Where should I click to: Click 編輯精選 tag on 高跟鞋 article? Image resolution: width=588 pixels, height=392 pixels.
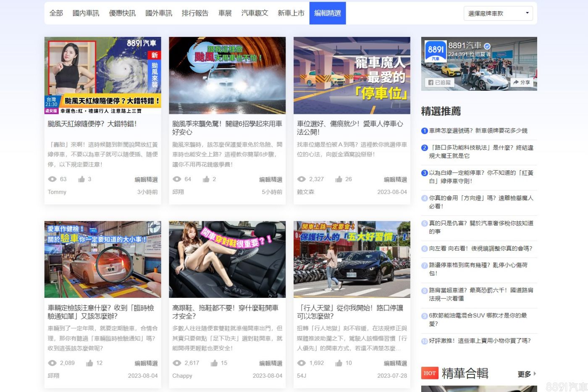point(271,363)
